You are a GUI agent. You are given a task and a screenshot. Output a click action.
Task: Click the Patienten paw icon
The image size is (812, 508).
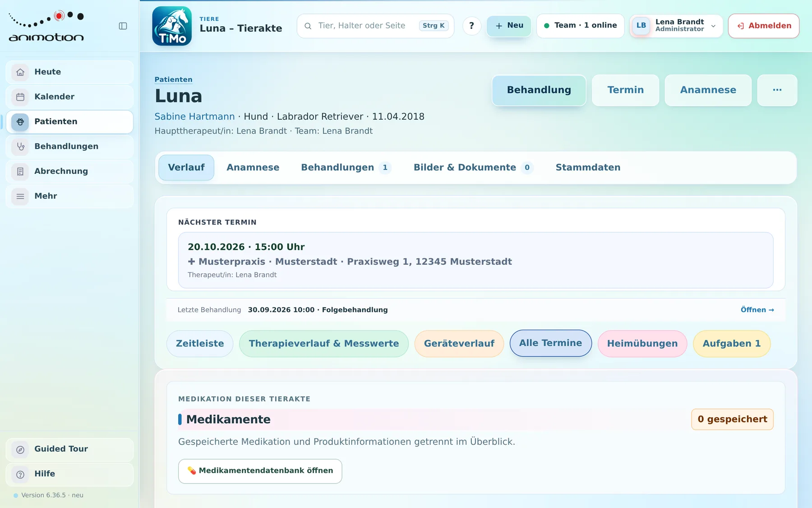pyautogui.click(x=20, y=122)
